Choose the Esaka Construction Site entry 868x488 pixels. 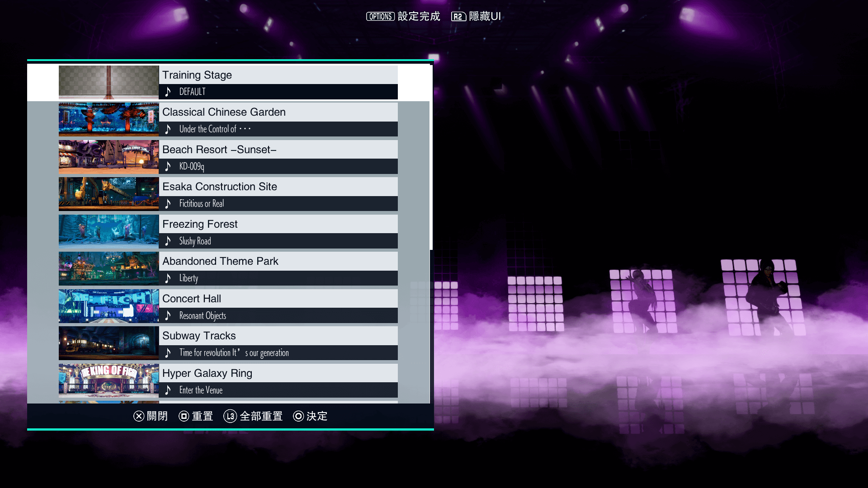pyautogui.click(x=228, y=194)
